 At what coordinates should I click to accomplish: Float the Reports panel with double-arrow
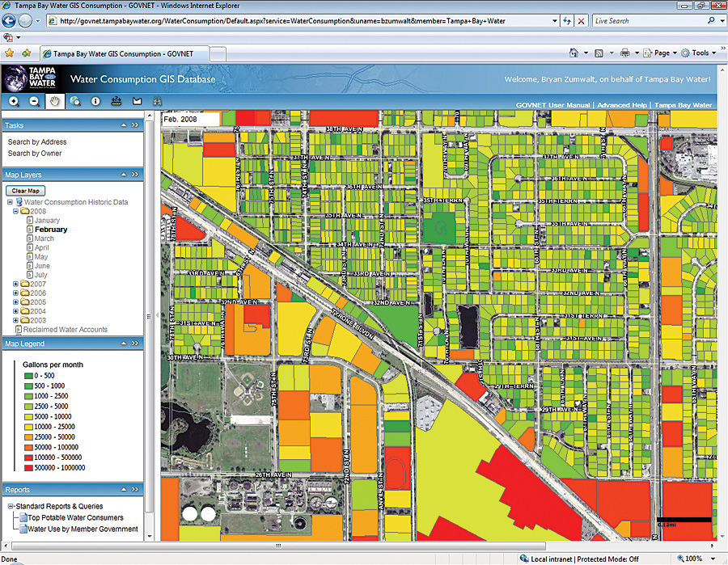pyautogui.click(x=135, y=489)
